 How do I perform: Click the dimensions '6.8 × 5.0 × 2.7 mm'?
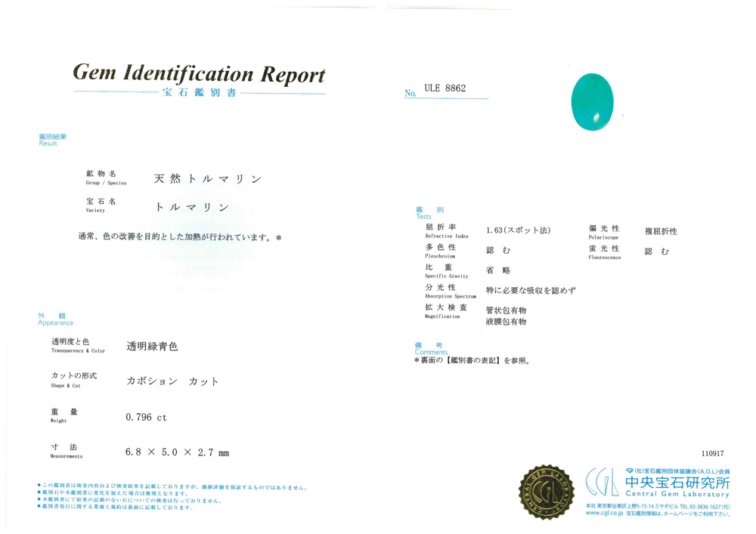tap(178, 452)
